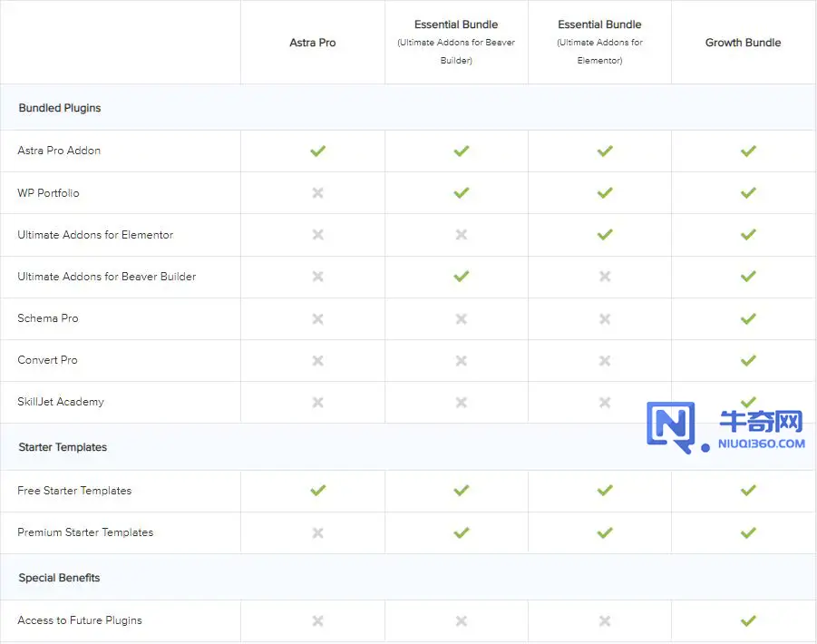Image resolution: width=817 pixels, height=644 pixels.
Task: Click Schema Pro cross, Beaver Builder bundle column
Action: (462, 319)
